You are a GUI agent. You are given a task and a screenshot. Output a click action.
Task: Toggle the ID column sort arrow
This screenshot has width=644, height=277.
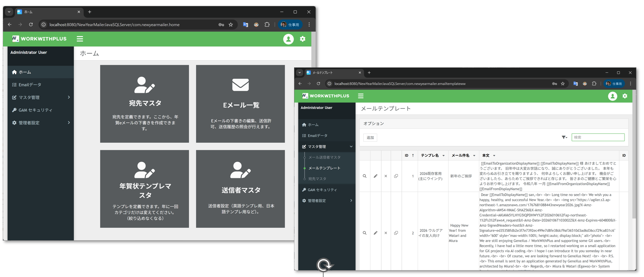(x=413, y=155)
